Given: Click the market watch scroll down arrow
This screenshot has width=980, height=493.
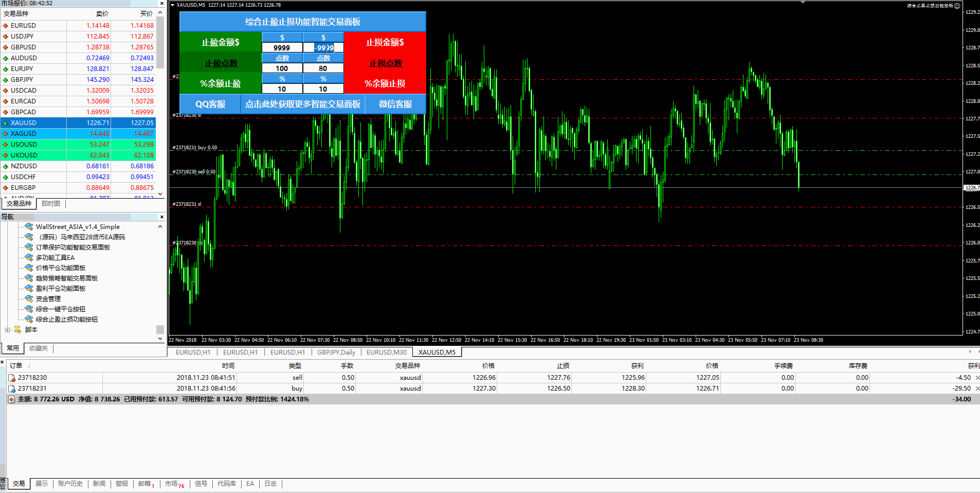Looking at the screenshot, I should pos(160,194).
